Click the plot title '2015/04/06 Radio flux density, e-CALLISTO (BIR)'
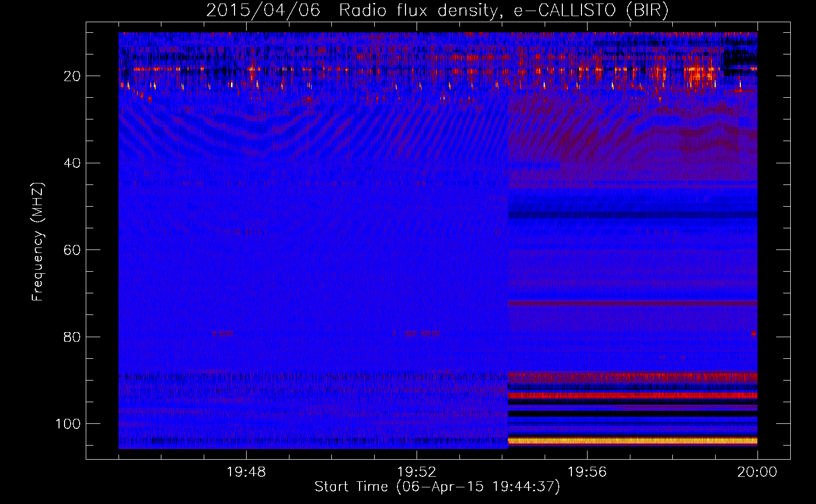 pos(437,11)
